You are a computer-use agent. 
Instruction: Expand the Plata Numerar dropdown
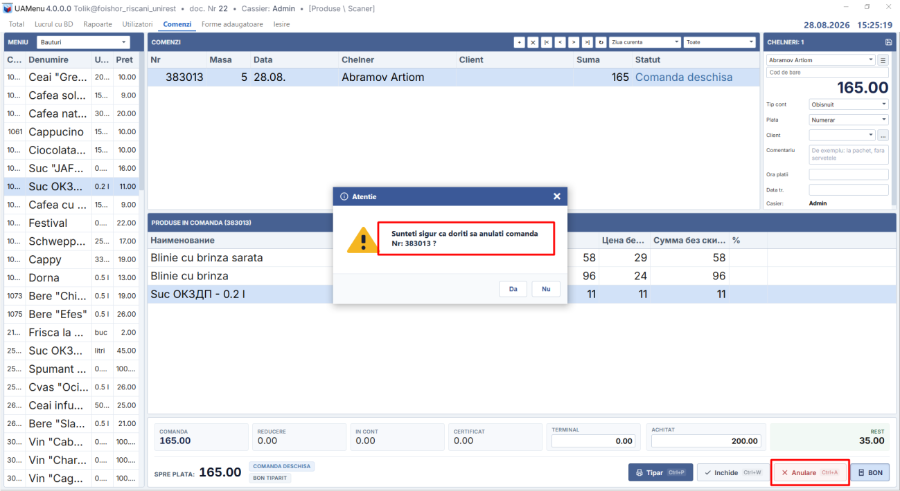click(x=848, y=120)
